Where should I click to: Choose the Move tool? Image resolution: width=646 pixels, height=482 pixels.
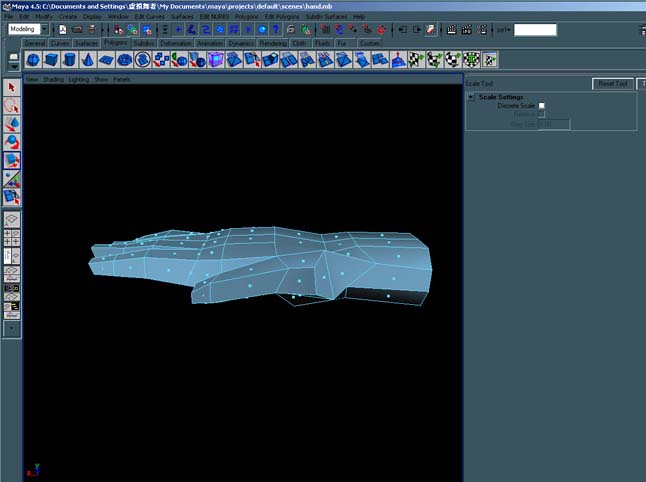[12, 124]
